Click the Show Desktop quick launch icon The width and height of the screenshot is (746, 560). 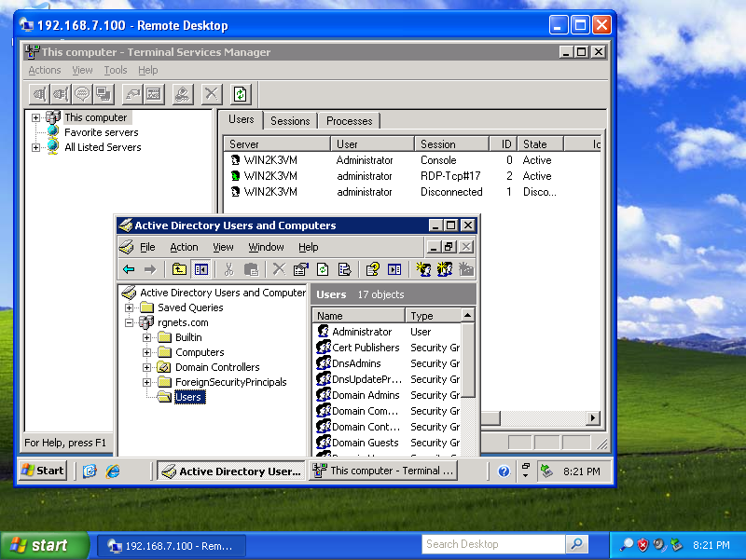pyautogui.click(x=90, y=471)
